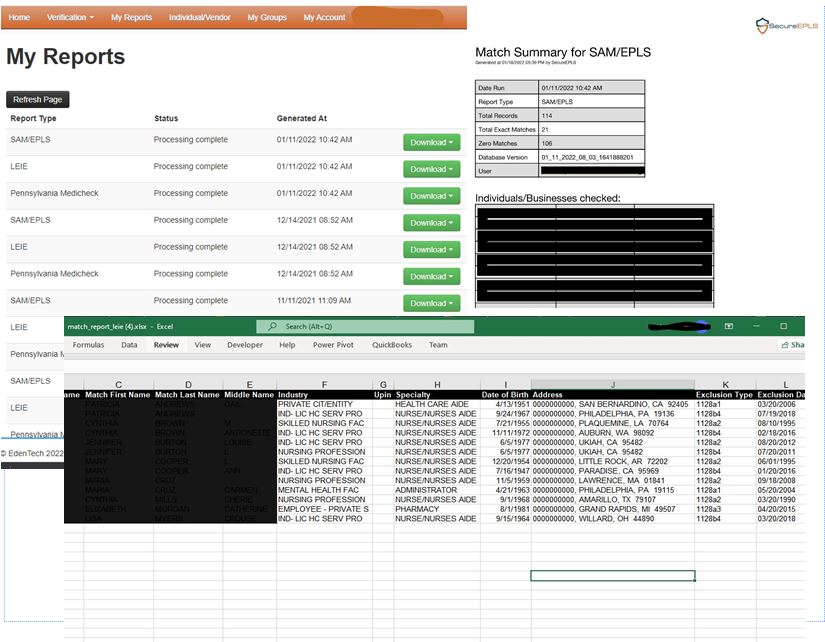Click the "Generated At" column header
825x642 pixels.
tap(301, 118)
